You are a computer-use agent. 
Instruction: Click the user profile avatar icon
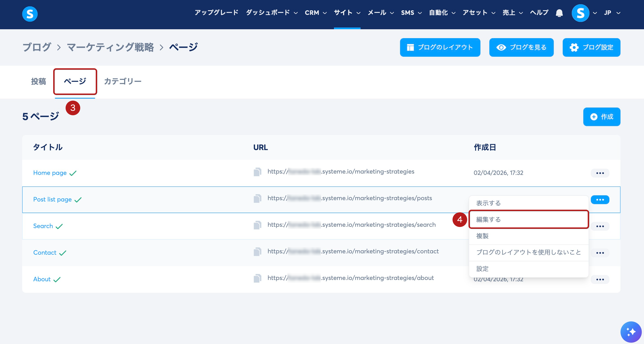[x=580, y=13]
